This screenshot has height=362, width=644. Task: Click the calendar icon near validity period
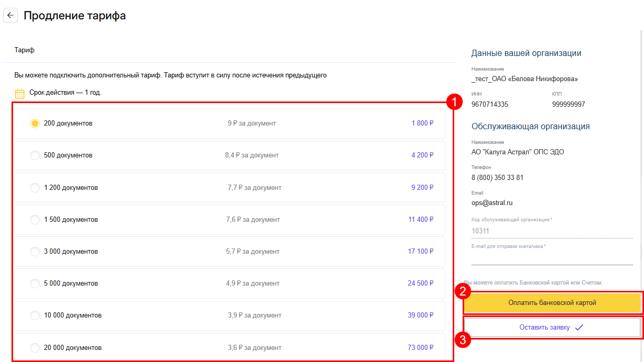click(x=20, y=94)
